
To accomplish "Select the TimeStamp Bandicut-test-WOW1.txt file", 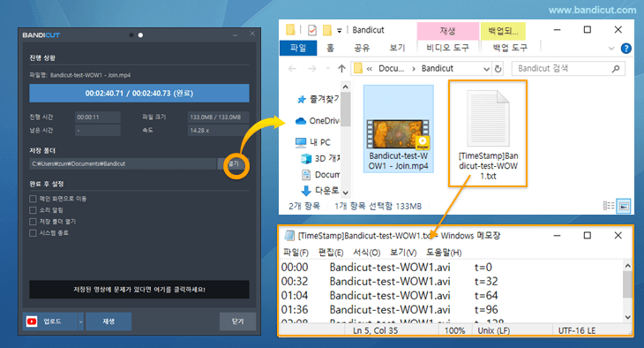I will (488, 133).
